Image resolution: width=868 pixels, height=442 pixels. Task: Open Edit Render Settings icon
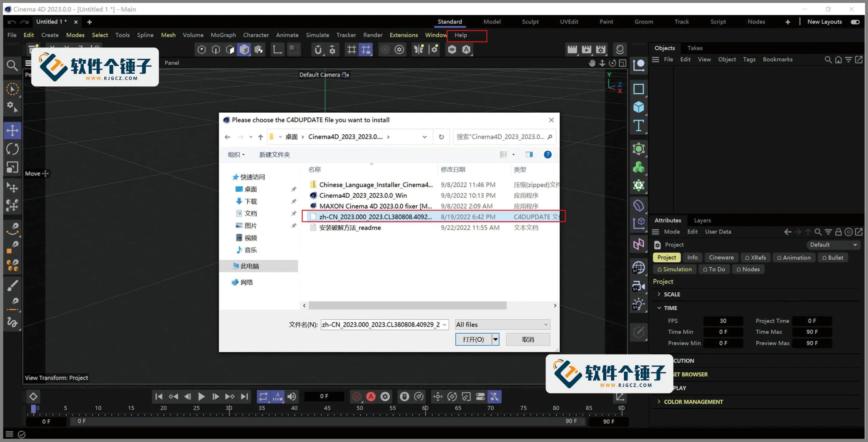coord(601,49)
